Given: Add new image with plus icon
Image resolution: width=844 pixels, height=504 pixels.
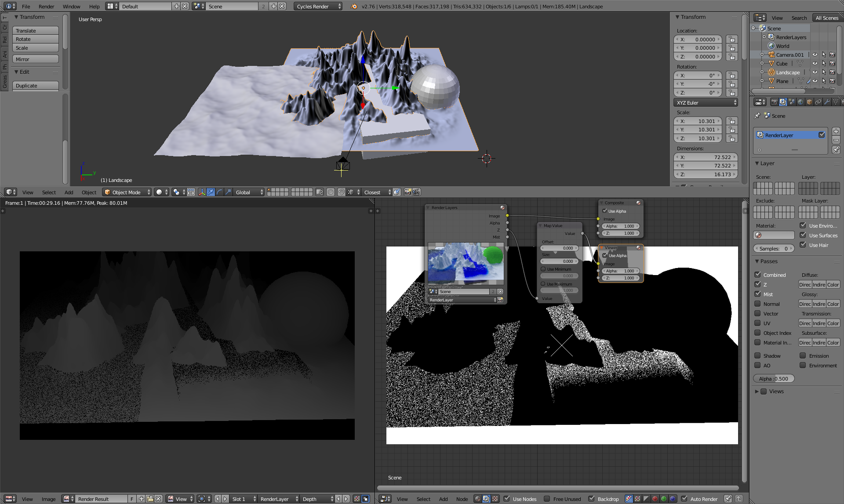Looking at the screenshot, I should [x=141, y=499].
